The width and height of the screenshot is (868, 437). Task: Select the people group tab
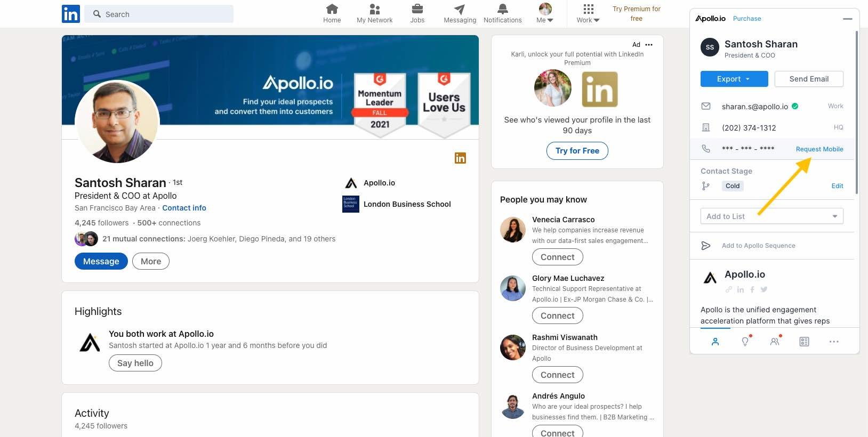click(x=775, y=342)
